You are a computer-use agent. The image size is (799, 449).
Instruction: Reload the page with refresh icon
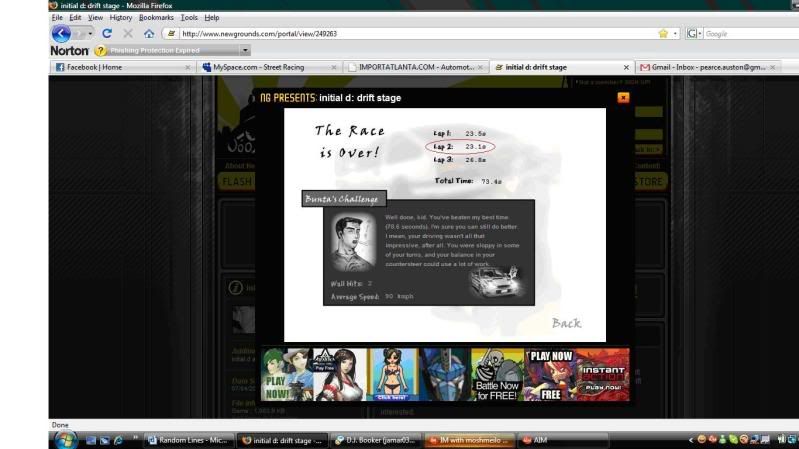107,34
